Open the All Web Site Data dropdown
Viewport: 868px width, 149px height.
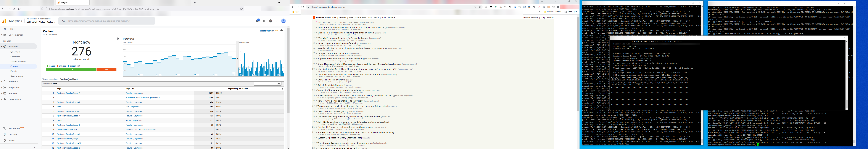click(41, 22)
